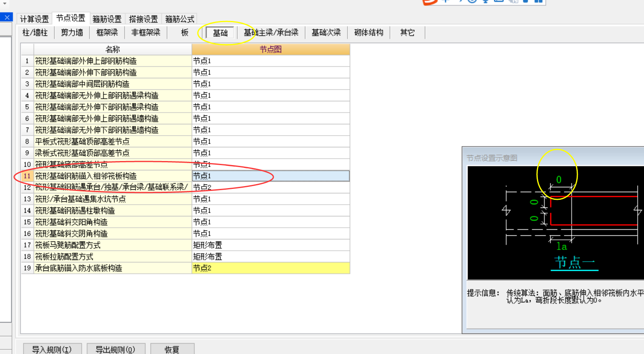
Task: Click green la value in diagram
Action: [x=562, y=246]
